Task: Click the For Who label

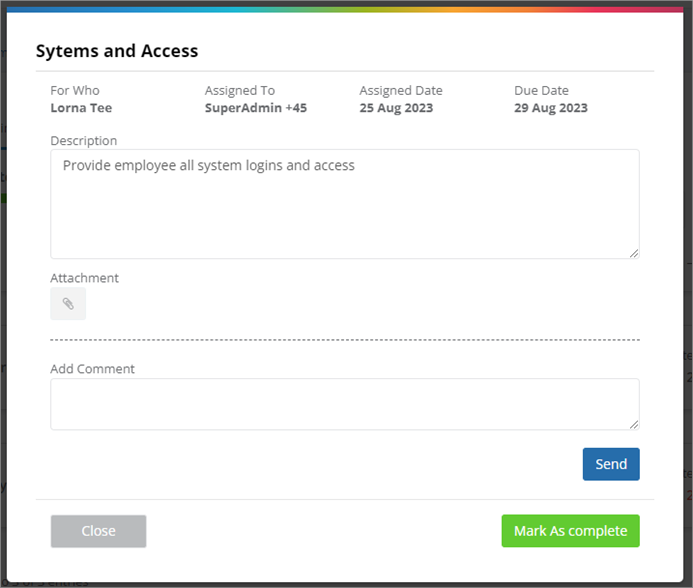Action: [75, 90]
